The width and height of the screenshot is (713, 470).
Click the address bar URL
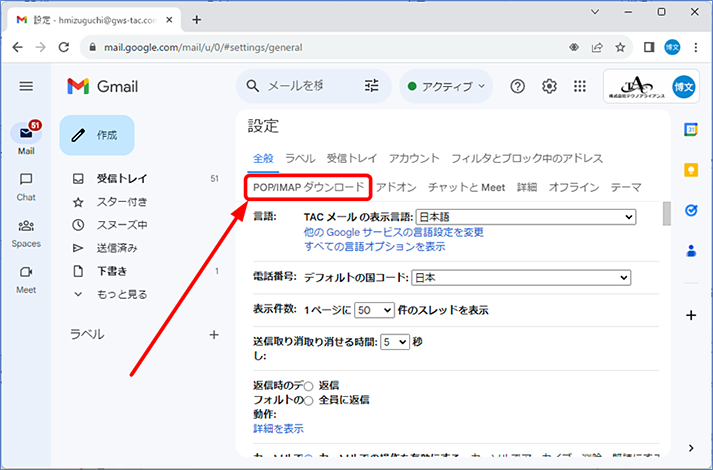[203, 47]
